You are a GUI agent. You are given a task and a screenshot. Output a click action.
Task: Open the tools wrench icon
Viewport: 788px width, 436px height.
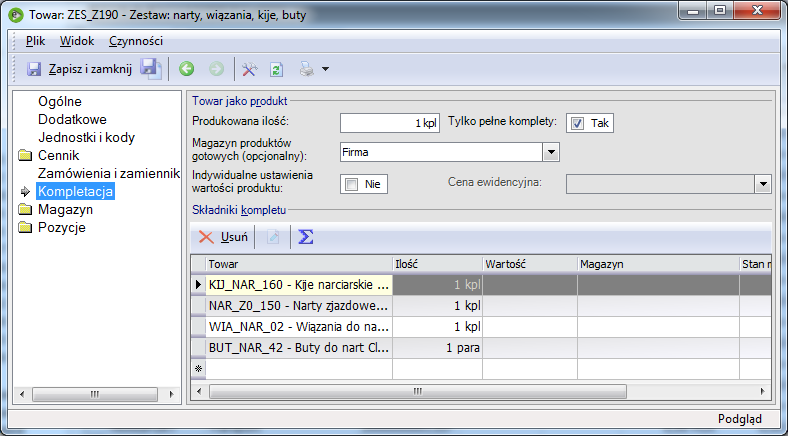(x=249, y=69)
